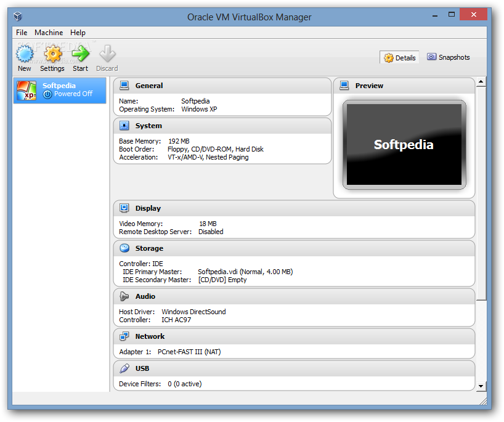The image size is (504, 422).
Task: Open the Machine menu
Action: [49, 33]
